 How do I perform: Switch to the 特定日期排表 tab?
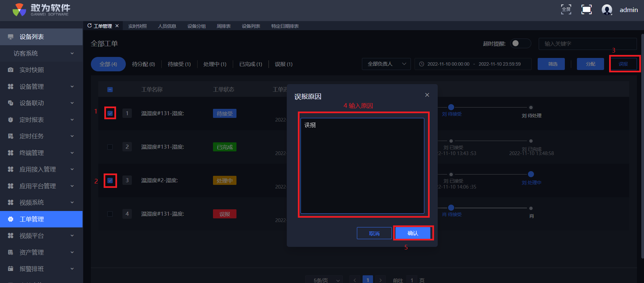point(285,26)
